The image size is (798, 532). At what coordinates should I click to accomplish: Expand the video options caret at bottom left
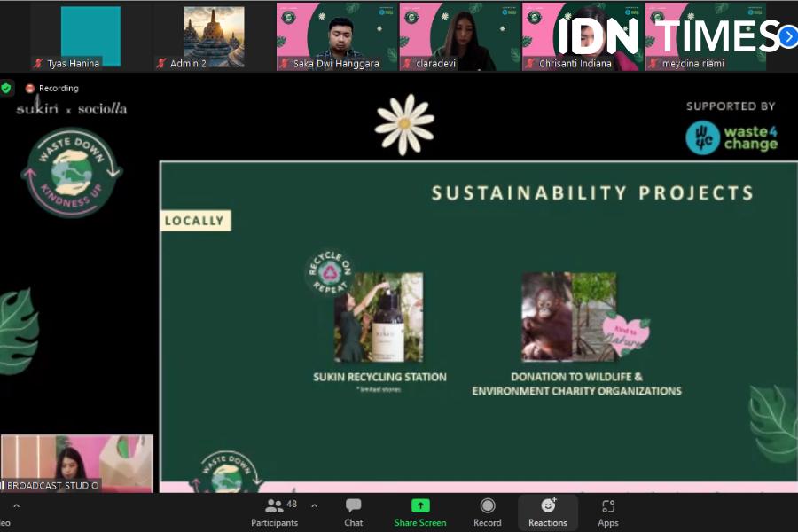pyautogui.click(x=16, y=506)
